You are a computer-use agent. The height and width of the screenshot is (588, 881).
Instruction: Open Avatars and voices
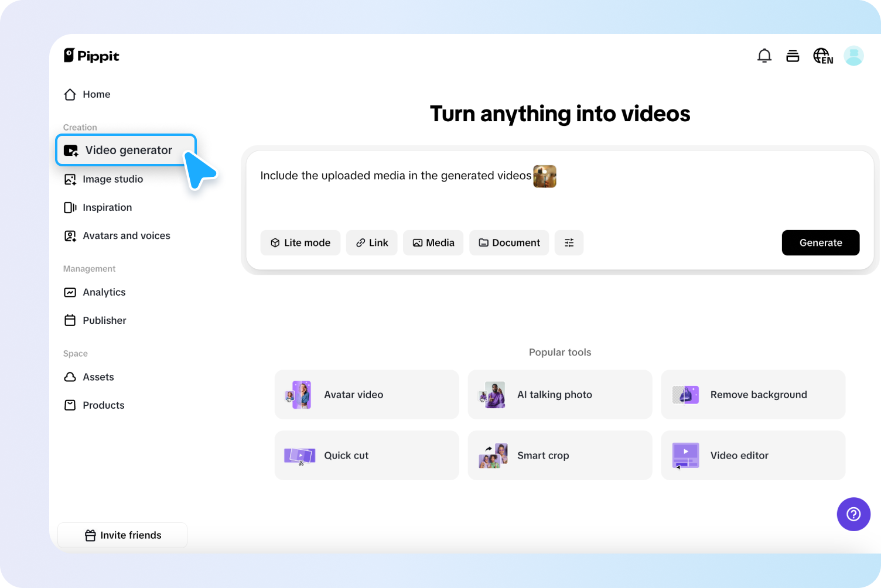point(70,235)
